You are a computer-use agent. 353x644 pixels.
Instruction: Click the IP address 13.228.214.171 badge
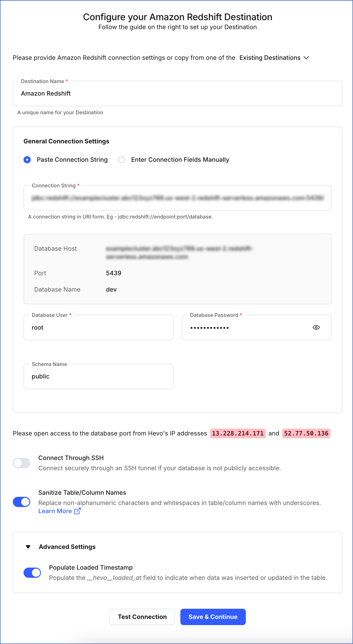(x=238, y=433)
